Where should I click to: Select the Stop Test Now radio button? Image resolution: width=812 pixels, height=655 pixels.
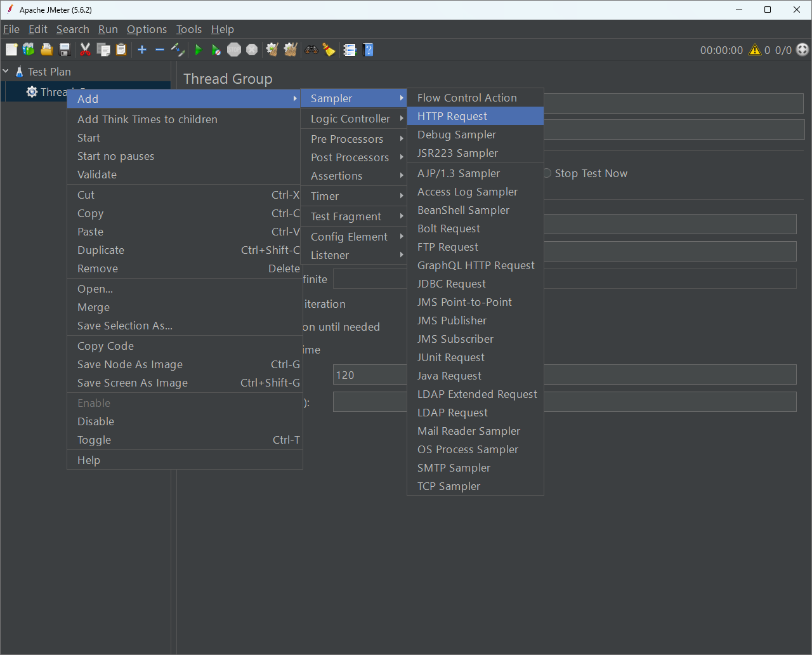pyautogui.click(x=547, y=173)
